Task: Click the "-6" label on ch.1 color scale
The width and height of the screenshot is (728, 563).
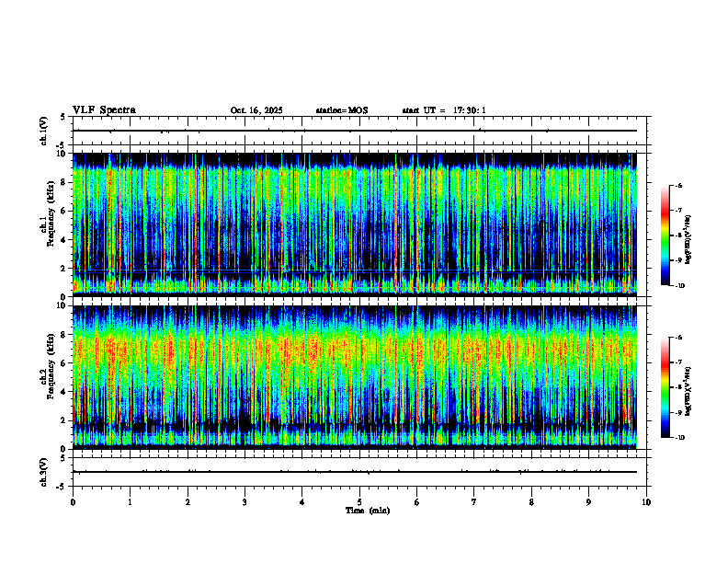Action: coord(678,186)
